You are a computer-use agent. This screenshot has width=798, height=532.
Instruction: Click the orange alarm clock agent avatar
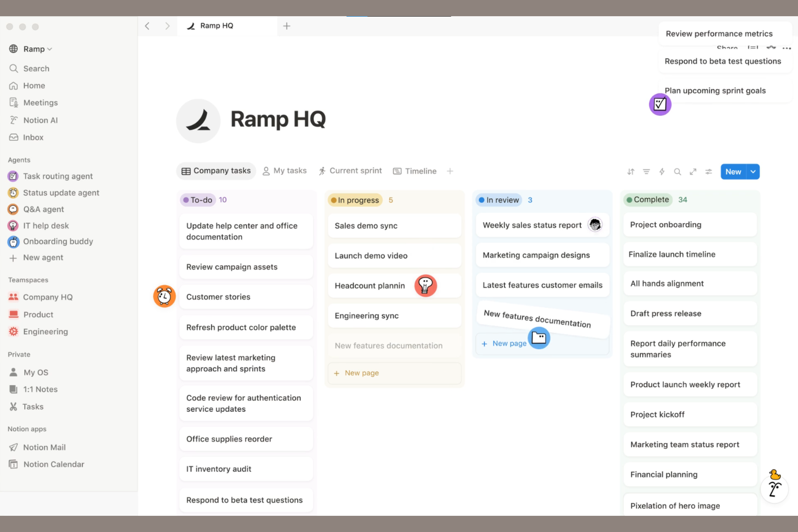[164, 296]
